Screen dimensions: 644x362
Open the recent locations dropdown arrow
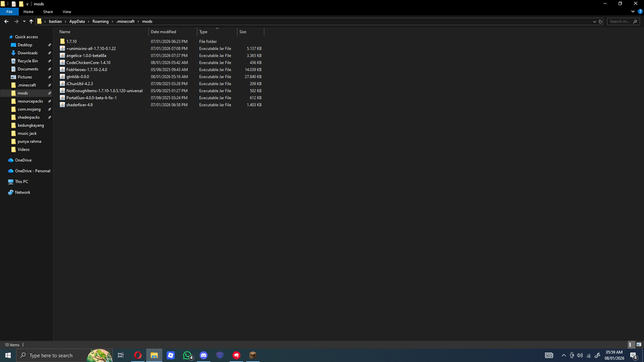(x=24, y=21)
